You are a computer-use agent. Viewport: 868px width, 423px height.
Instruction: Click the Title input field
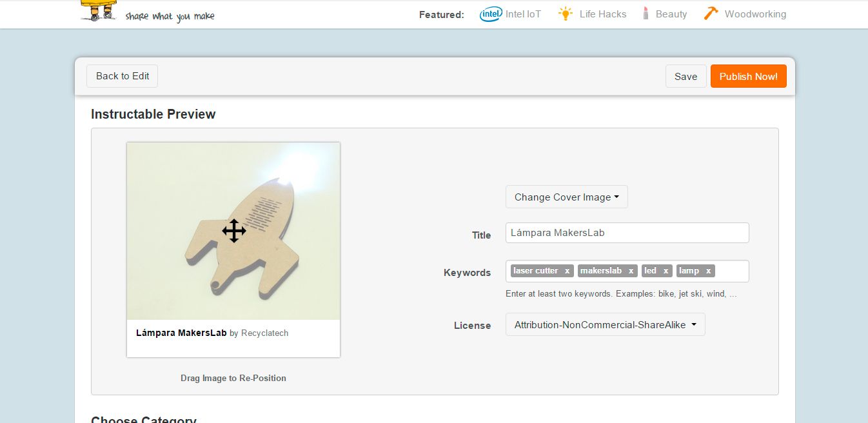click(627, 233)
